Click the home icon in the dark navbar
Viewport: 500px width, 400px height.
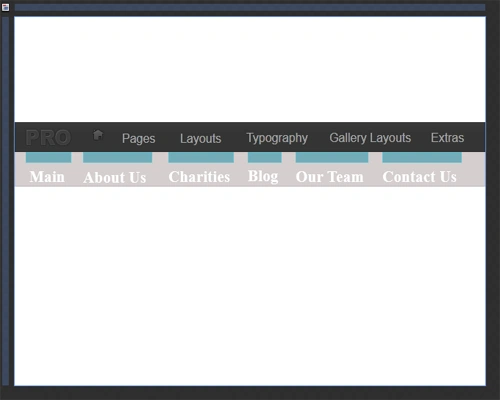click(x=98, y=135)
